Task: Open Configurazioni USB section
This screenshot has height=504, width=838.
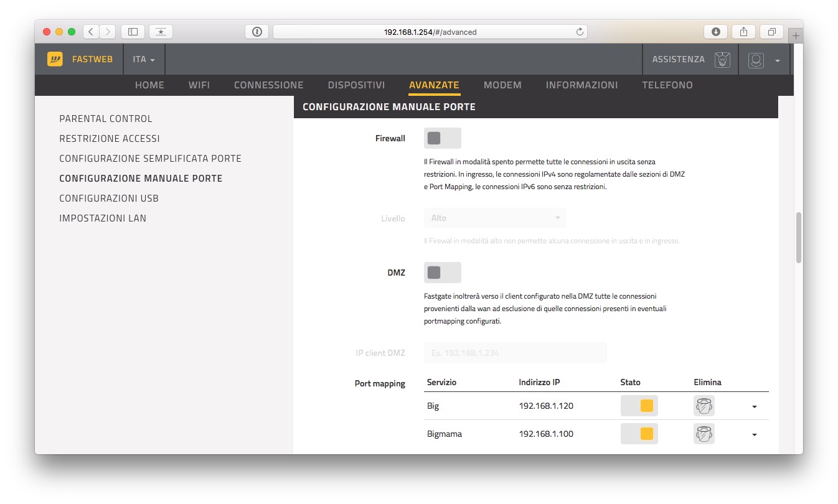Action: click(x=109, y=198)
